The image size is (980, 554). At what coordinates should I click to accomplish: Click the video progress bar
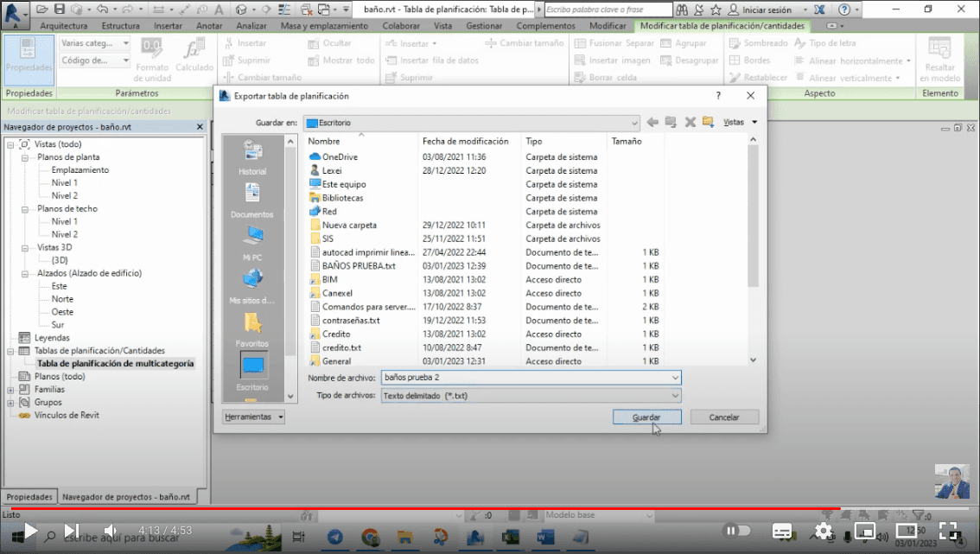(x=432, y=509)
